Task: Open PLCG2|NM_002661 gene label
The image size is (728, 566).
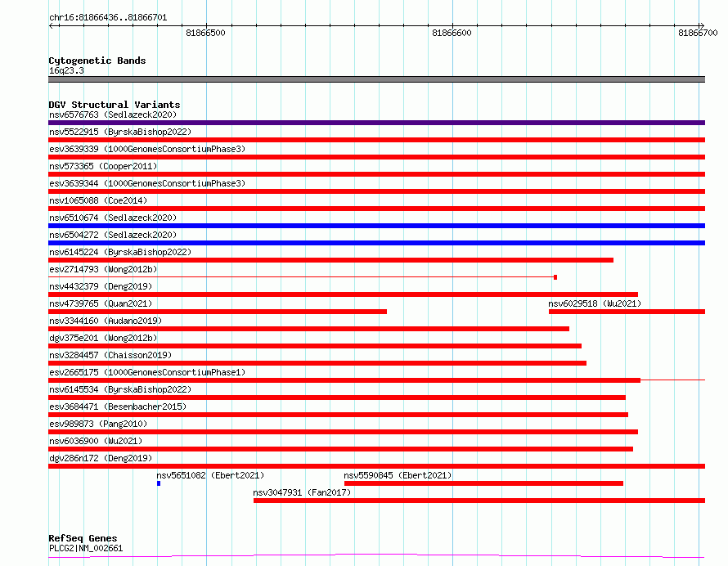Action: pyautogui.click(x=86, y=548)
